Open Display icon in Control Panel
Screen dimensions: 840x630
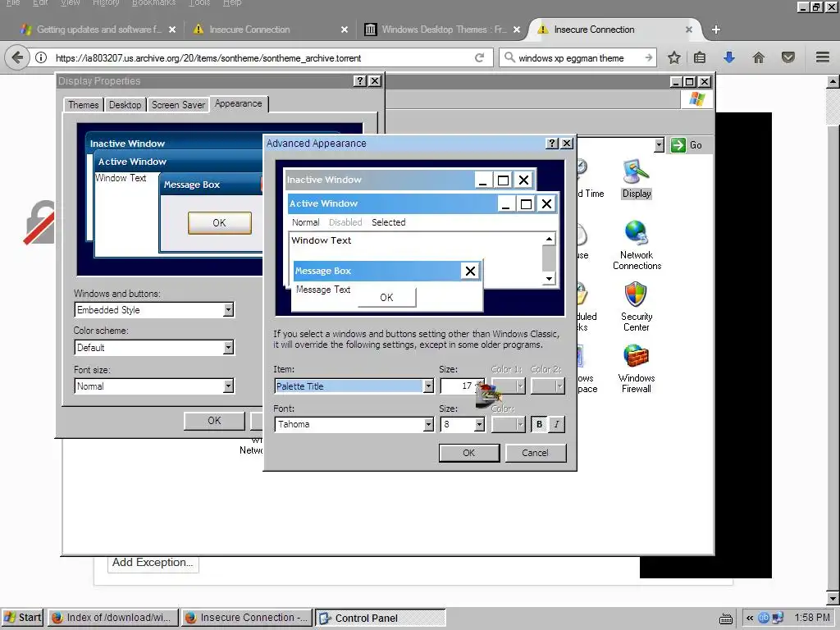(637, 179)
